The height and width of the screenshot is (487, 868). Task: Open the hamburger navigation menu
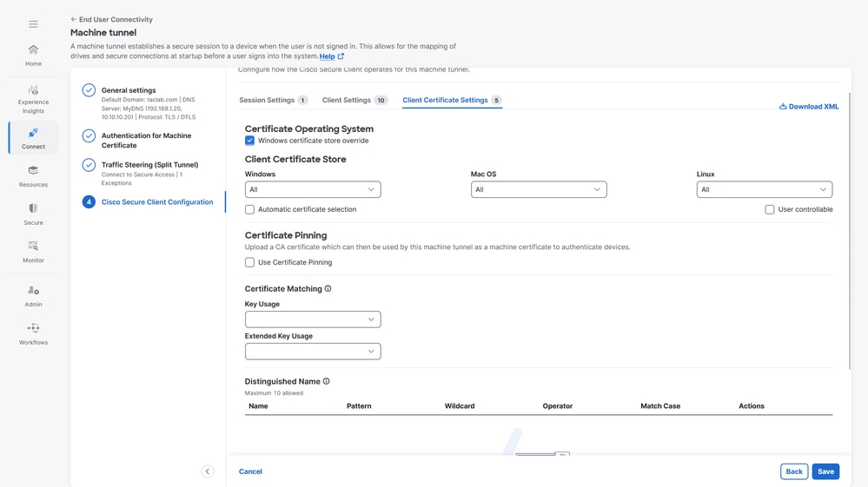[33, 23]
